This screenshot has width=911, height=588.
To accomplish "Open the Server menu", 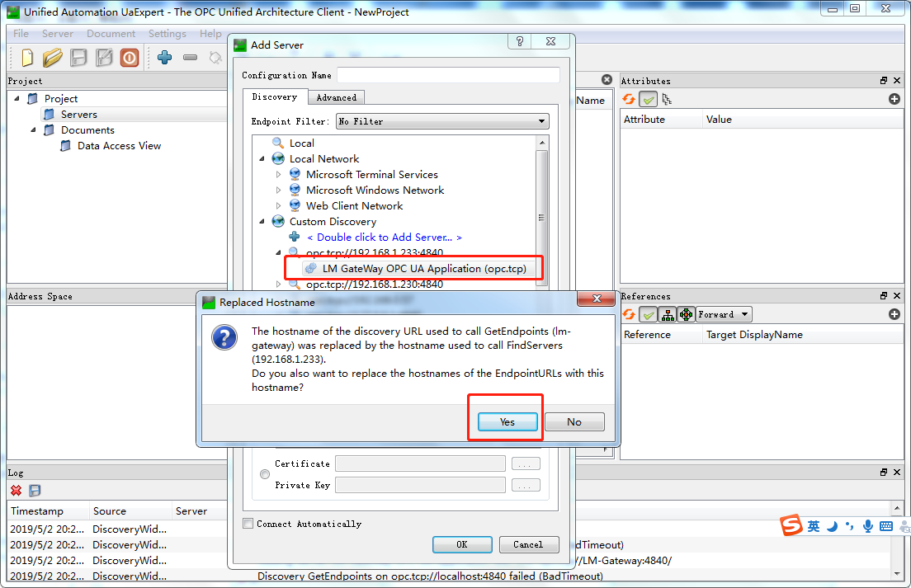I will point(58,34).
